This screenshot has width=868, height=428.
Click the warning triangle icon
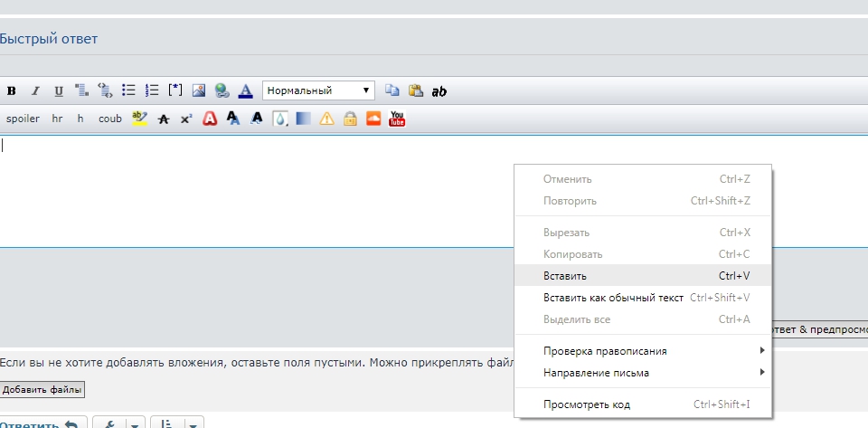point(326,119)
